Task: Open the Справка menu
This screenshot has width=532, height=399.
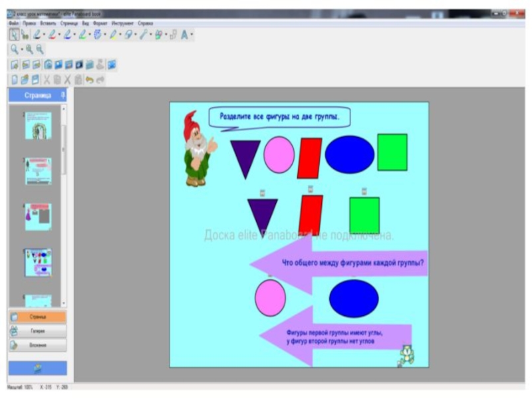Action: click(x=145, y=23)
